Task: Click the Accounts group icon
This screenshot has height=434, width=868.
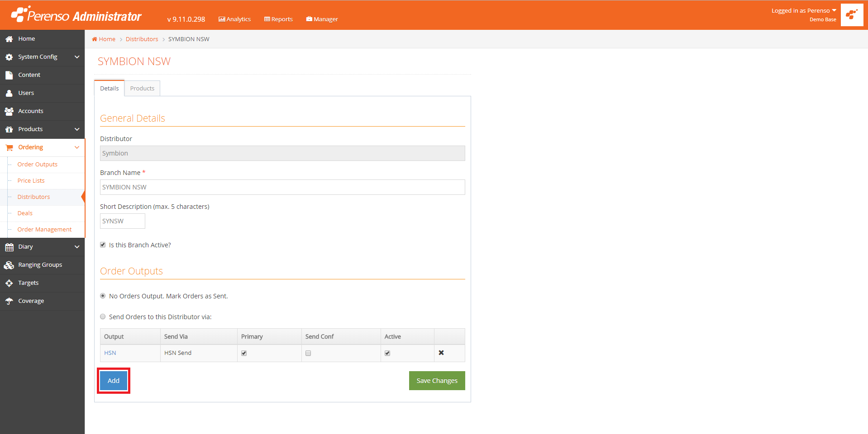Action: 9,111
